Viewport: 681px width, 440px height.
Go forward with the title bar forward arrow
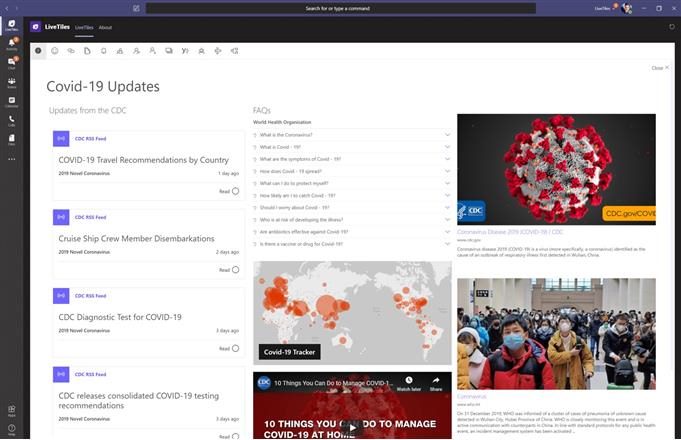17,8
